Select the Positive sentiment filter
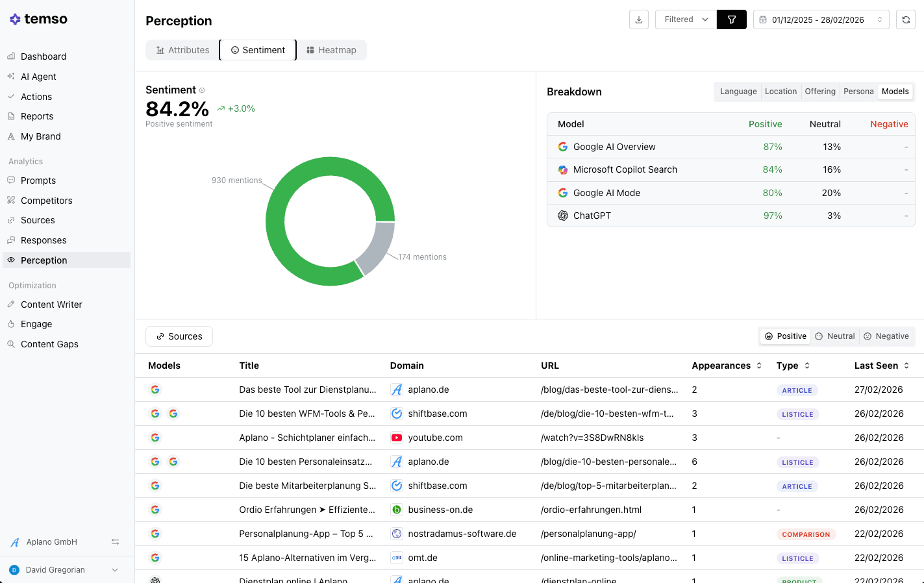The width and height of the screenshot is (924, 583). coord(786,336)
